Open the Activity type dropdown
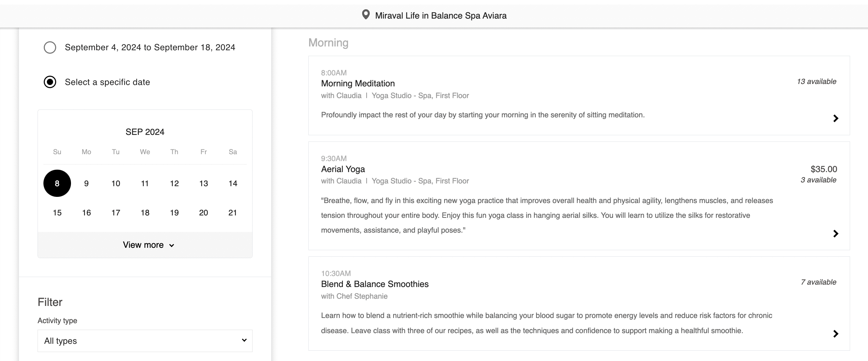This screenshot has height=361, width=868. tap(145, 341)
